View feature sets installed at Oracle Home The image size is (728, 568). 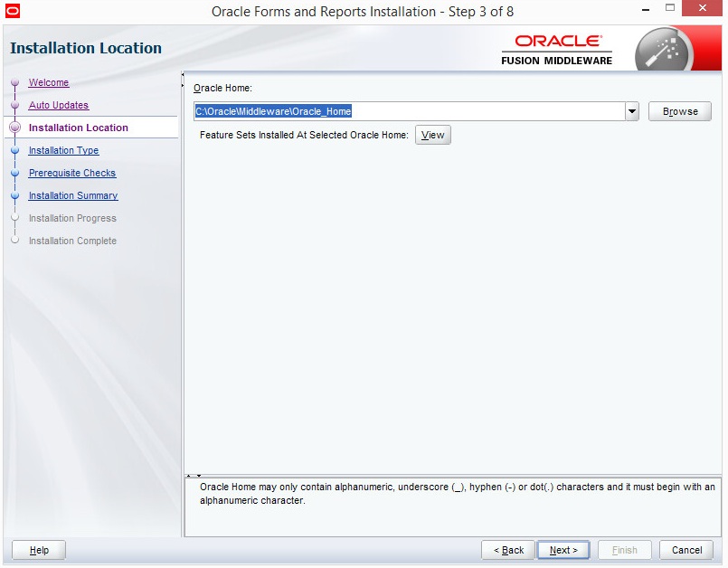point(432,135)
